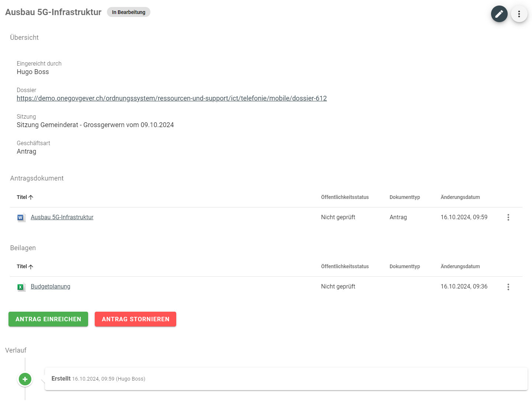Click the Excel file icon for Budgetplanung
Screen dimensions: 532x406
pos(21,287)
